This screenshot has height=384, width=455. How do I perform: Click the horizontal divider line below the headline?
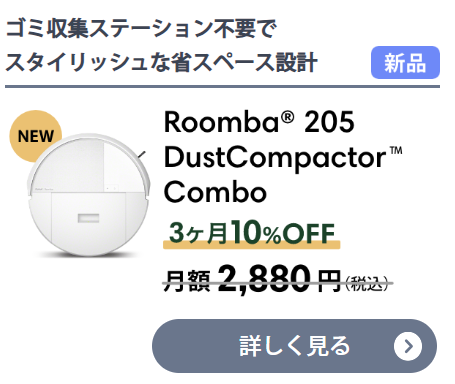pyautogui.click(x=222, y=87)
